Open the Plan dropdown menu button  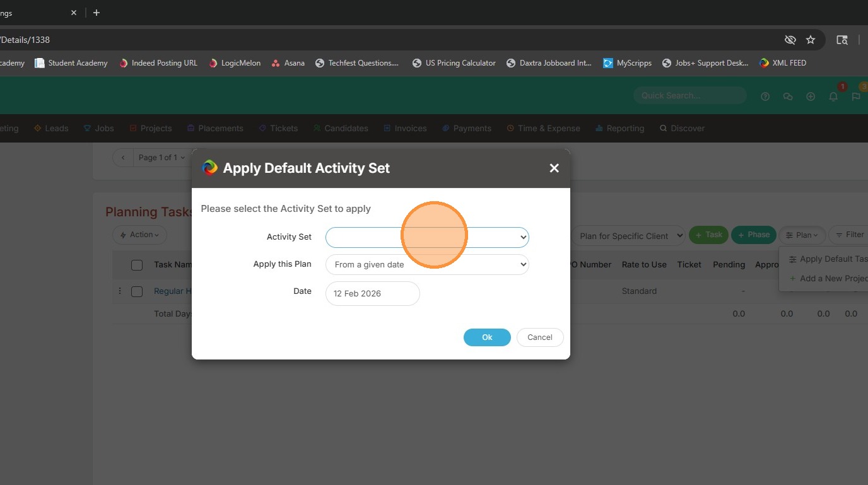pyautogui.click(x=802, y=235)
